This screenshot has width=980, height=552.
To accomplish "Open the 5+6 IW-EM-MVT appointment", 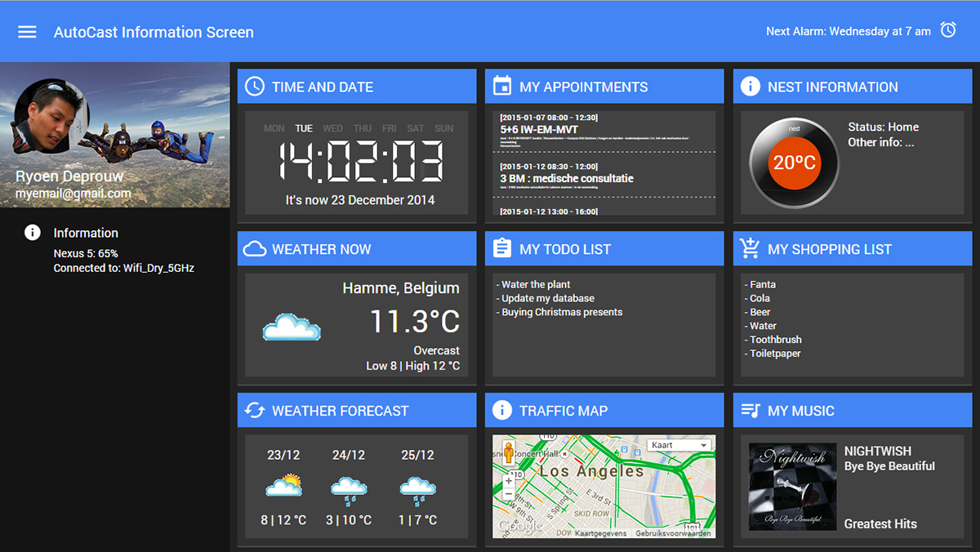I will pyautogui.click(x=539, y=130).
